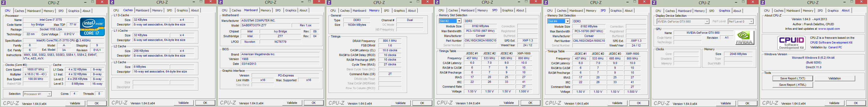
Task: Click the Z title icon of the About window
Action: pos(763,2)
